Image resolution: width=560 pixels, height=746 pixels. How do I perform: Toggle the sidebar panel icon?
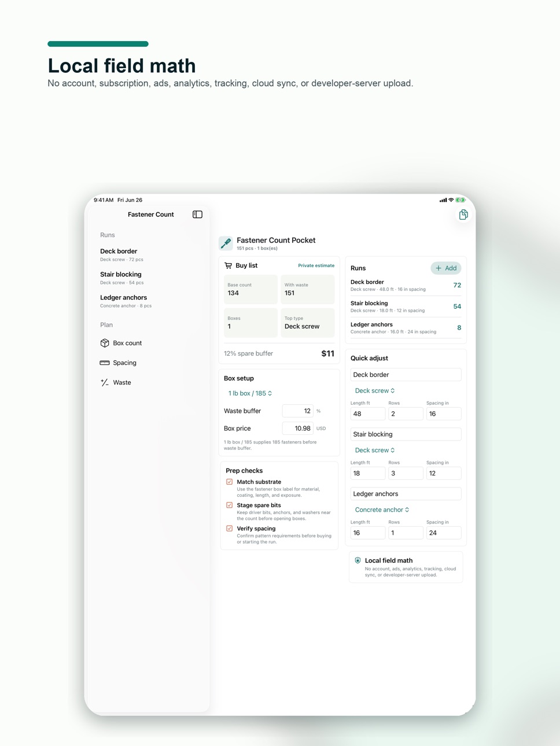point(197,215)
